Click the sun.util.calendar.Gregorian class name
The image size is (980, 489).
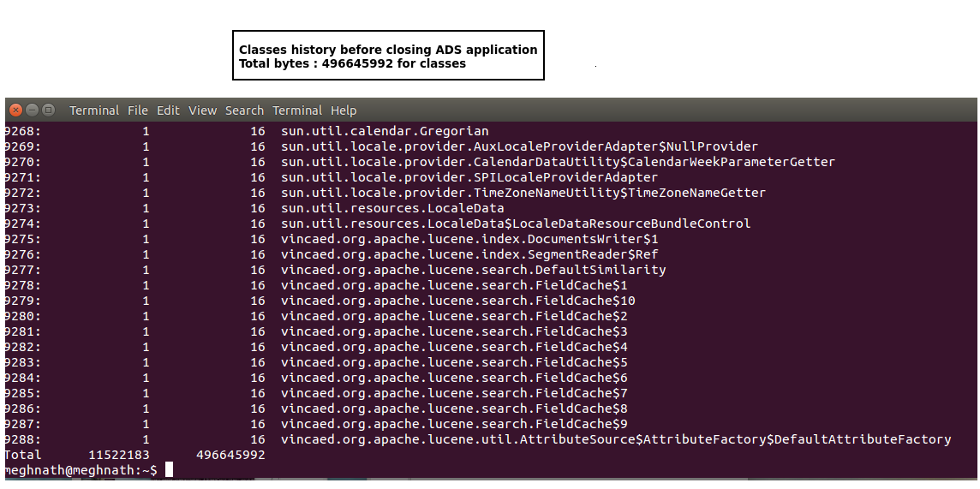point(385,131)
